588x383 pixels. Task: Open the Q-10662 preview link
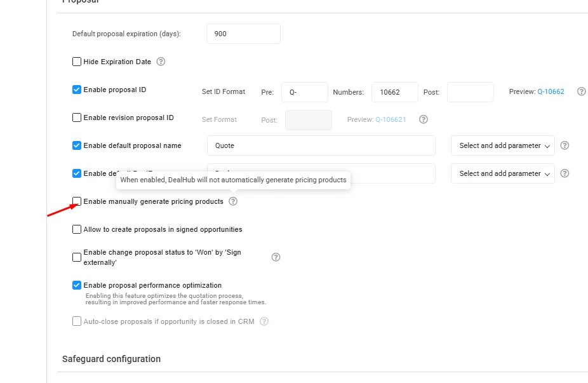point(551,91)
